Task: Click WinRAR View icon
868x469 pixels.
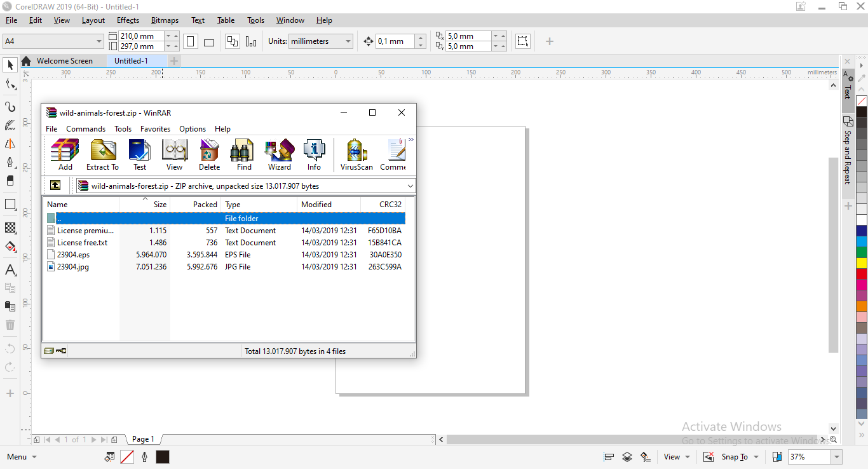Action: [174, 155]
